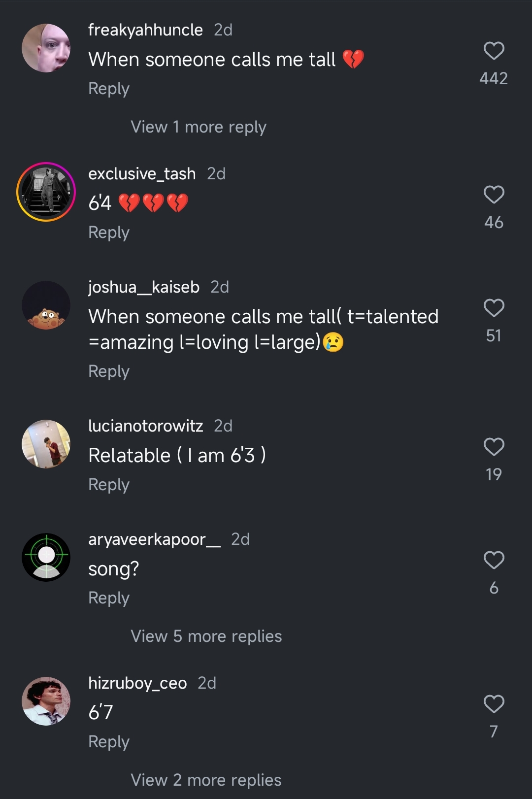The image size is (532, 799).
Task: Open joshua__kaiseb's bear avatar
Action: [x=46, y=305]
